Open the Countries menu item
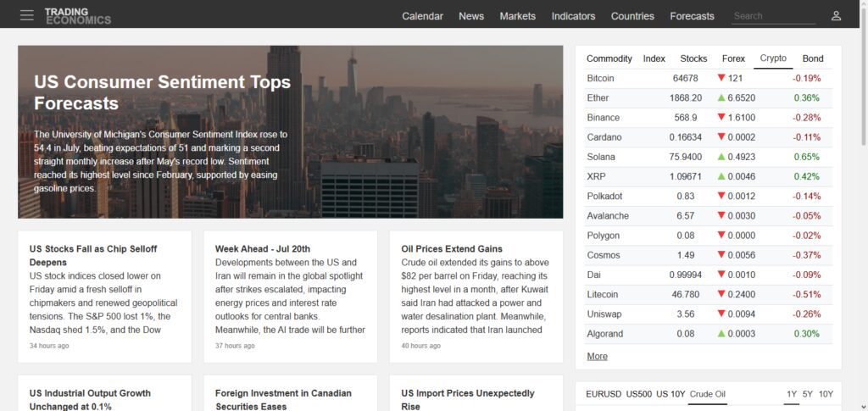This screenshot has height=411, width=868. pos(632,16)
